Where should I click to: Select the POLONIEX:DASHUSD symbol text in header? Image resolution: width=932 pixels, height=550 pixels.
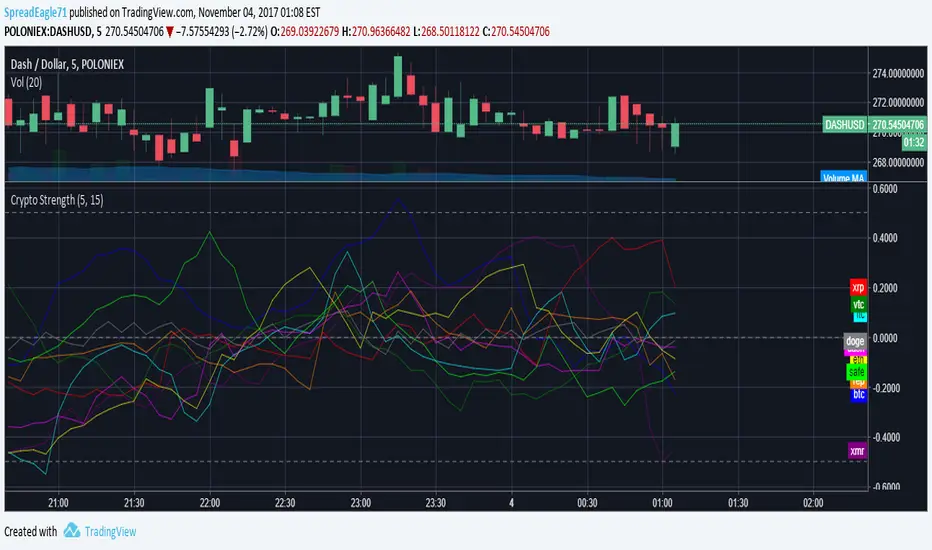(48, 32)
